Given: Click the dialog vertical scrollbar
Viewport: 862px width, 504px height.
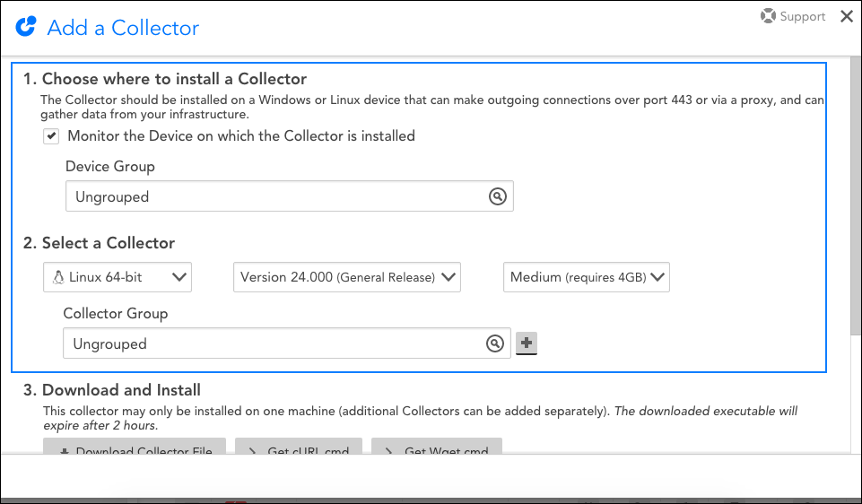Looking at the screenshot, I should coord(856,196).
